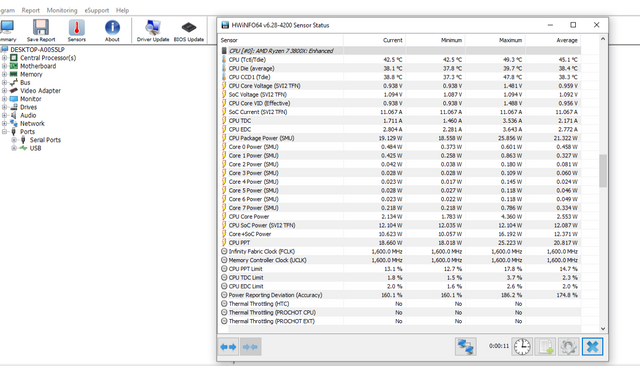
Task: Close sensor status with blue X icon
Action: [592, 347]
